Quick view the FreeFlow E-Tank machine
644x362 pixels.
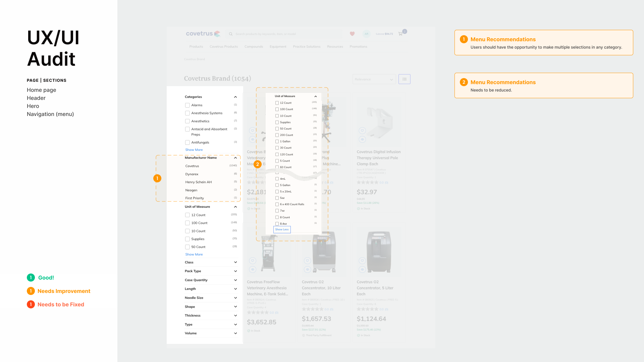tap(253, 269)
